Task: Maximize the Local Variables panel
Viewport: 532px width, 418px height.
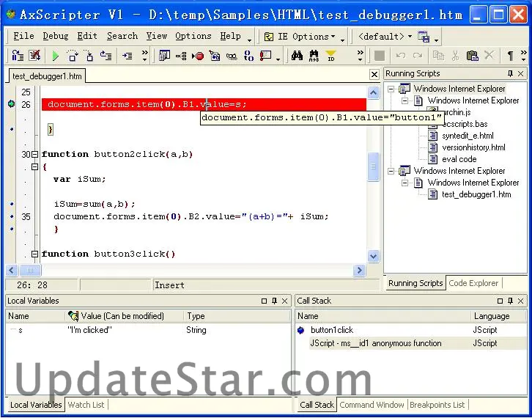Action: (x=264, y=301)
